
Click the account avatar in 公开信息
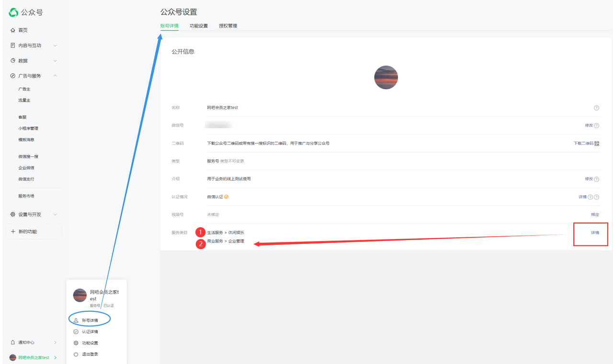point(386,77)
